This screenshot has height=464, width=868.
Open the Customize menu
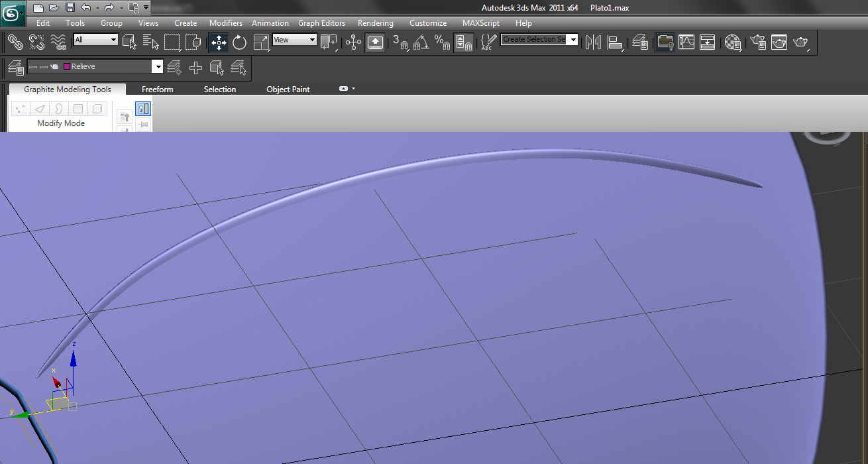[428, 23]
